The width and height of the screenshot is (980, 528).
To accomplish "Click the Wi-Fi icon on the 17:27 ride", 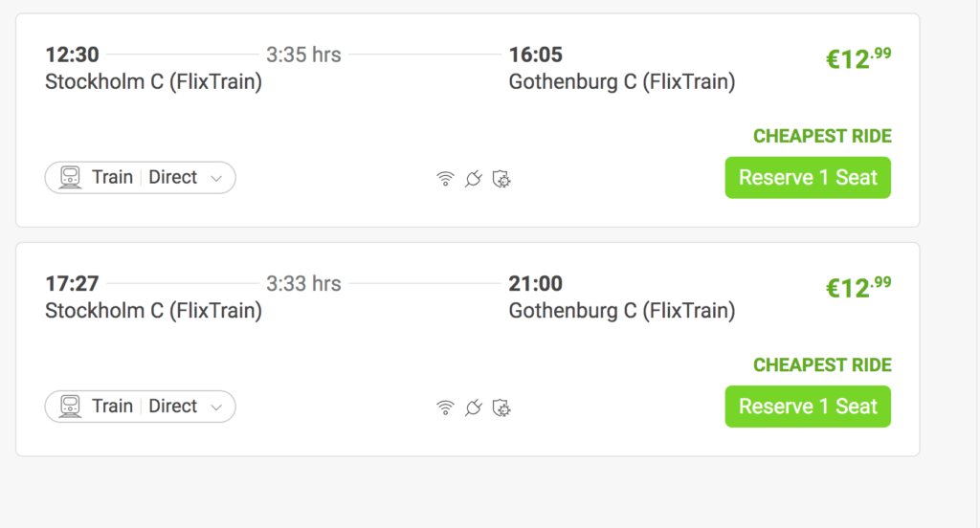I will (x=445, y=408).
